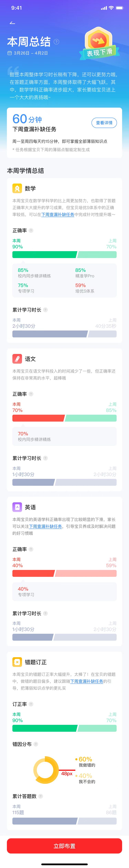Tap the help icon next to 错因分布
The width and height of the screenshot is (129, 868).
(x=36, y=744)
